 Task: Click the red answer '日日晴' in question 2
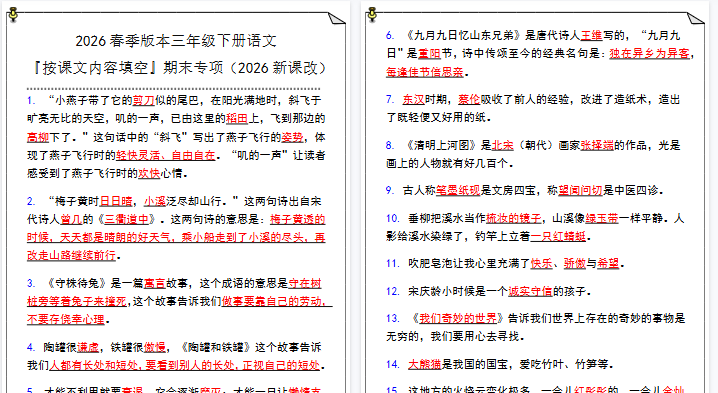[116, 201]
